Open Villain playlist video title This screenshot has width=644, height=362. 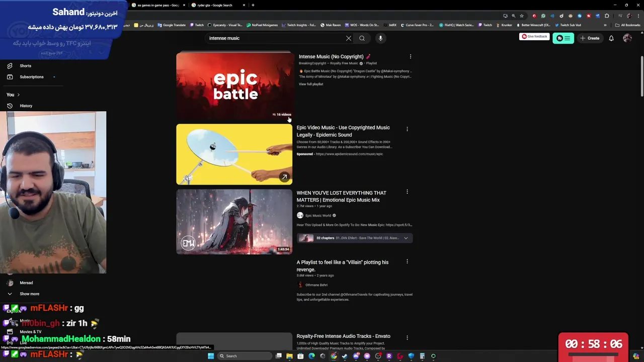(x=343, y=265)
